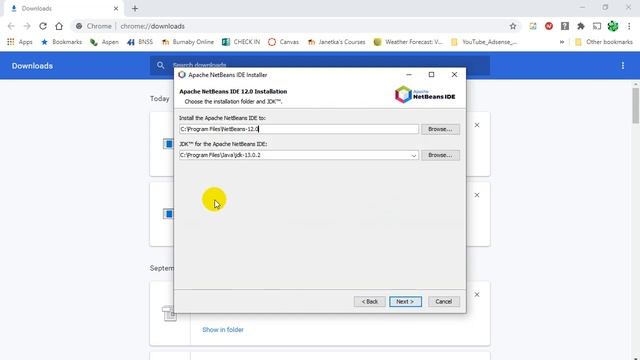Open the Apps bookmark shortcut
Image resolution: width=640 pixels, height=360 pixels.
pyautogui.click(x=20, y=42)
